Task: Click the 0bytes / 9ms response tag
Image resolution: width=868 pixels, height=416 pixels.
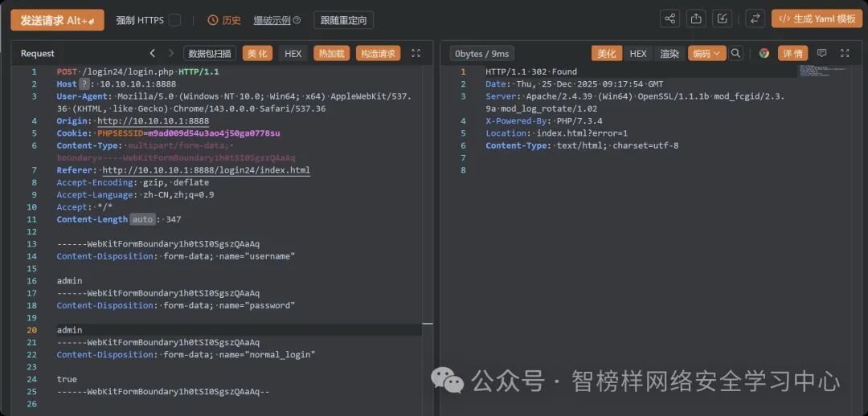Action: tap(481, 53)
